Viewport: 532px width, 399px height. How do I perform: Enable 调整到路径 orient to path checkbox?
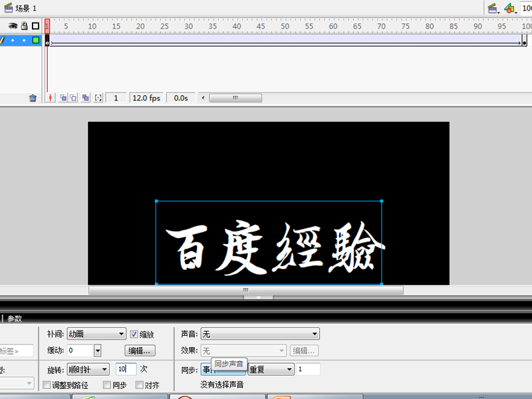pos(47,385)
